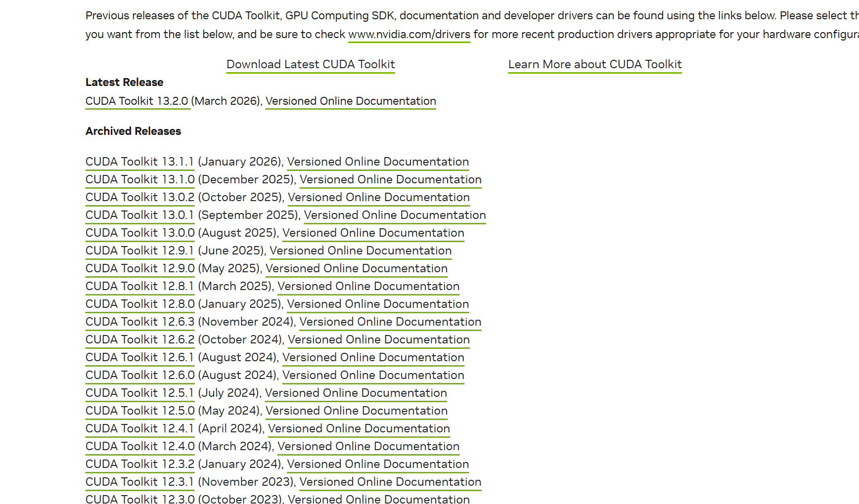Open CUDA Toolkit 13.0.0 archive link
Image resolution: width=859 pixels, height=504 pixels.
pyautogui.click(x=140, y=233)
